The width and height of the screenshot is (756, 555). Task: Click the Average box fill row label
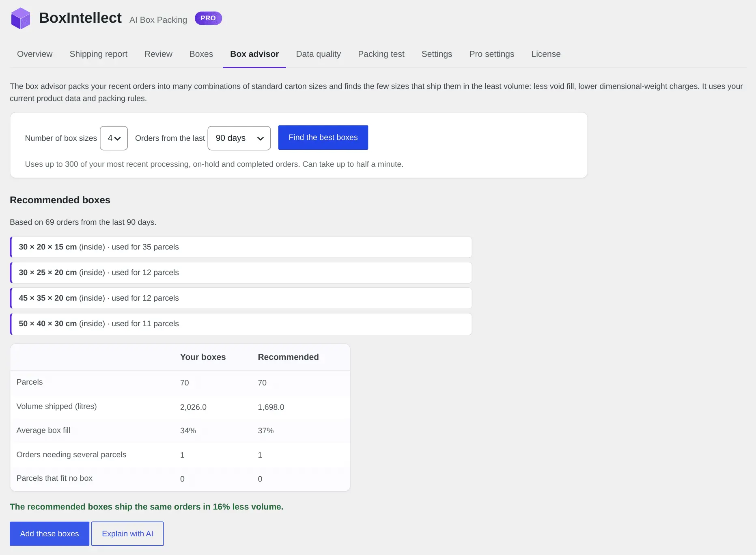tap(43, 430)
